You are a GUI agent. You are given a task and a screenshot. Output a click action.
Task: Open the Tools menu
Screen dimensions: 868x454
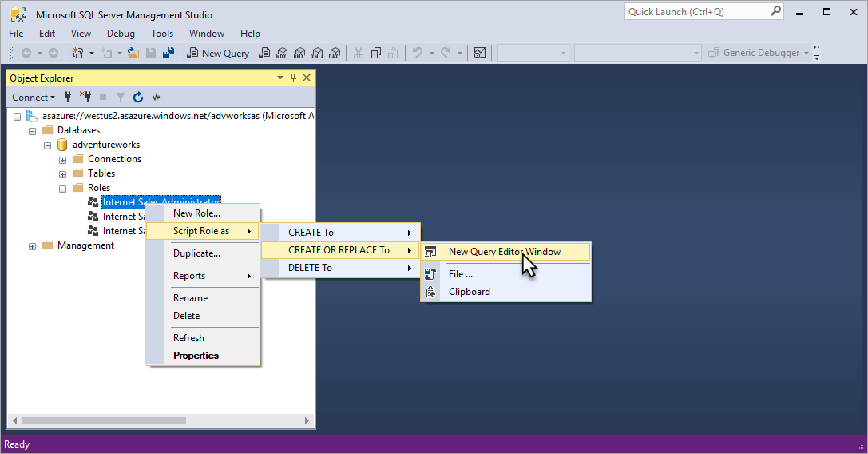tap(162, 34)
